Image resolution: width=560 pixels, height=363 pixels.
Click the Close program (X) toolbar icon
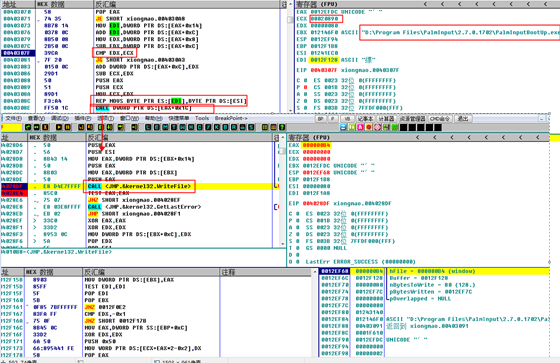(x=45, y=127)
